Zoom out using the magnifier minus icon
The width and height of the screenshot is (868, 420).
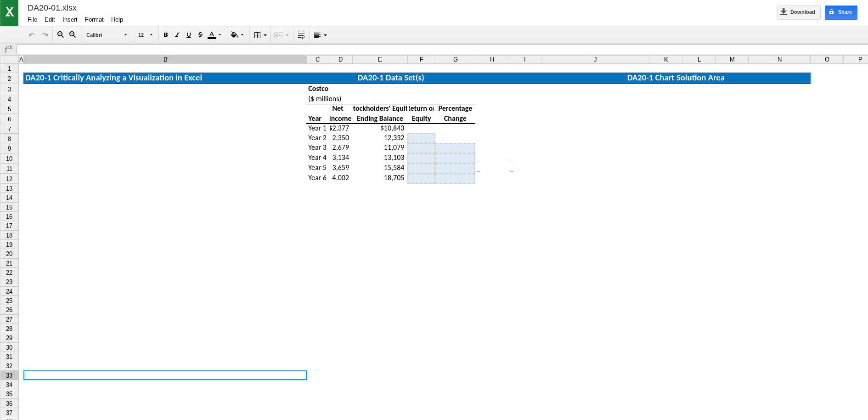pyautogui.click(x=73, y=34)
